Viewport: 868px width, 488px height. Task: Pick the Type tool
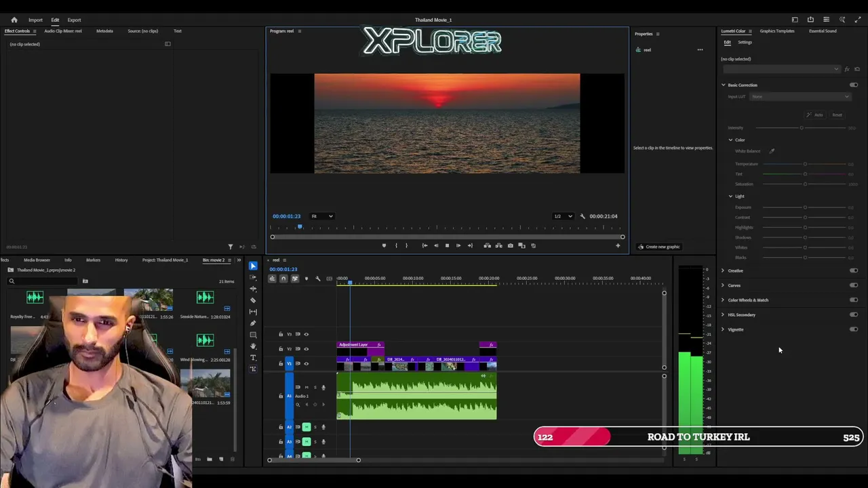253,358
